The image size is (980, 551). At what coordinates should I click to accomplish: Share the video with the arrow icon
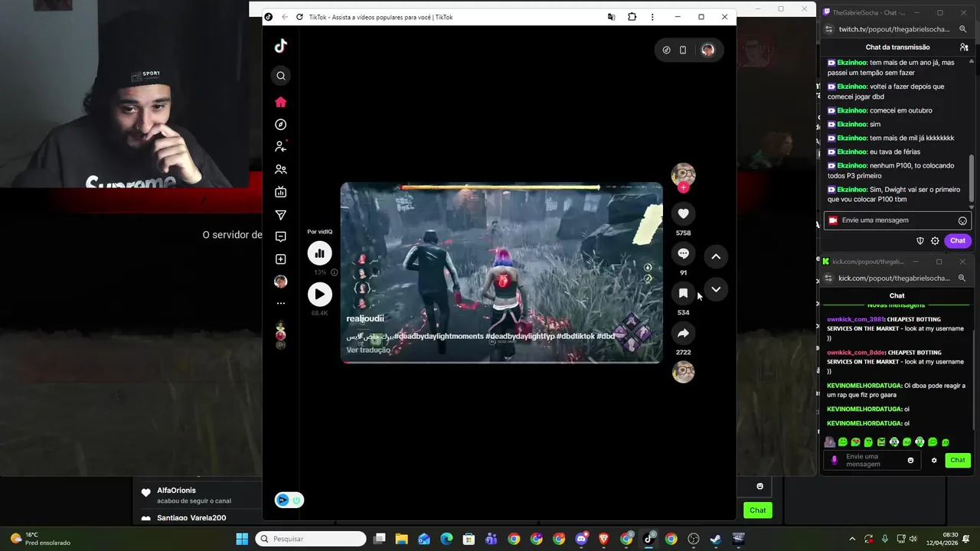pyautogui.click(x=684, y=333)
